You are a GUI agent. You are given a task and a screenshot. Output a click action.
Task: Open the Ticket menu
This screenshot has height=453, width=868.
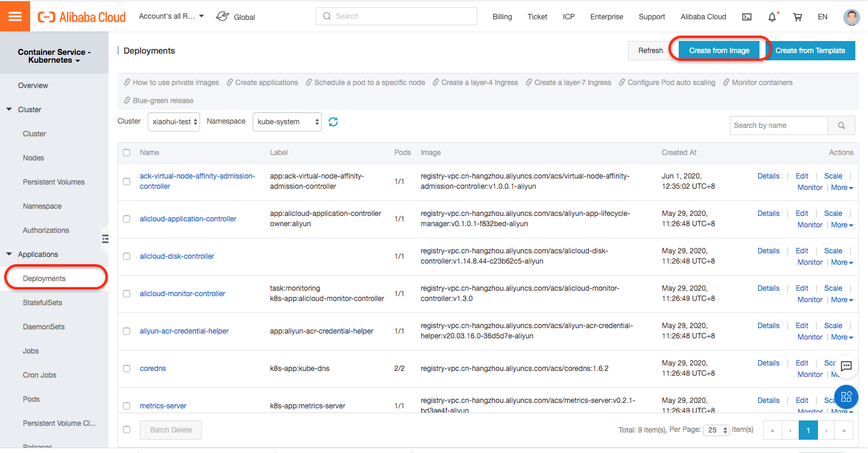click(x=537, y=17)
